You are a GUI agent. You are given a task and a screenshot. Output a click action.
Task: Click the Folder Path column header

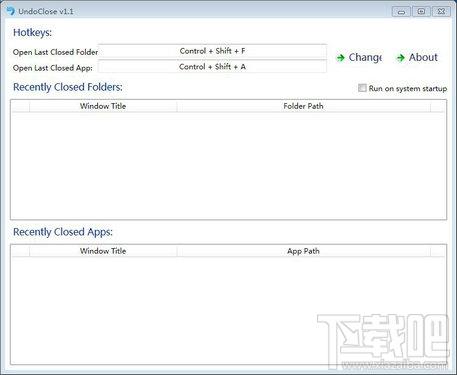[x=303, y=106]
